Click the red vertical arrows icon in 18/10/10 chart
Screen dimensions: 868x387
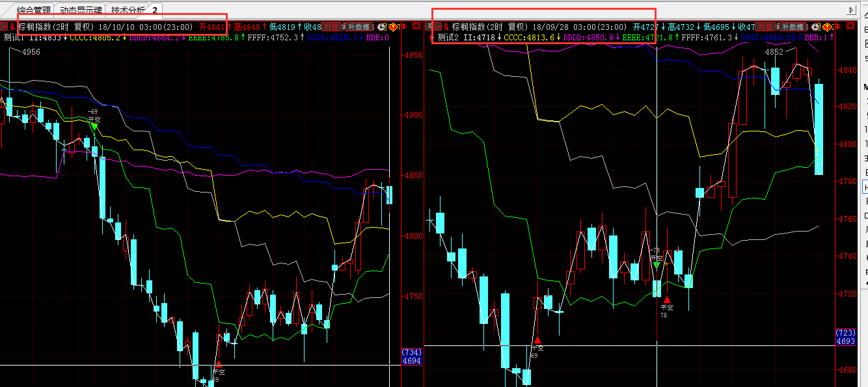(x=404, y=27)
